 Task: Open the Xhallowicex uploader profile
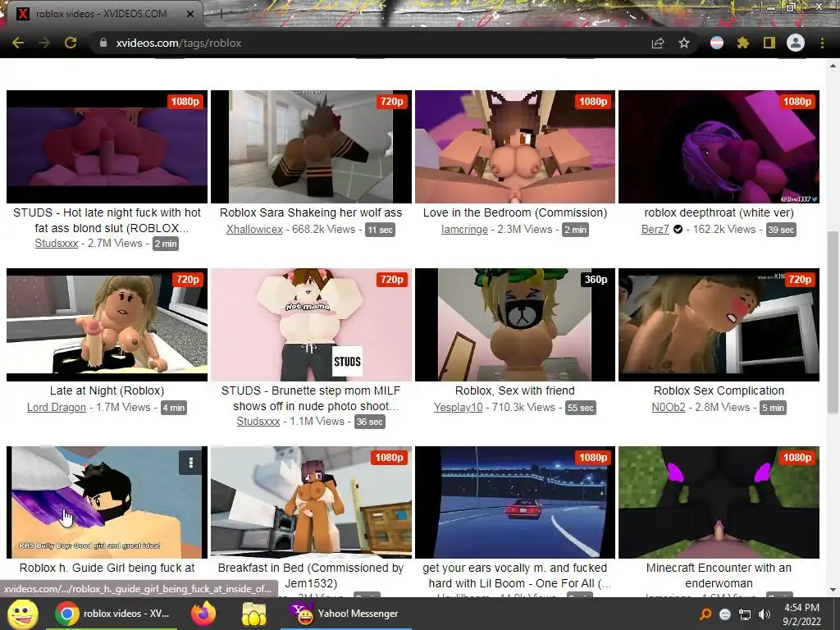[254, 230]
